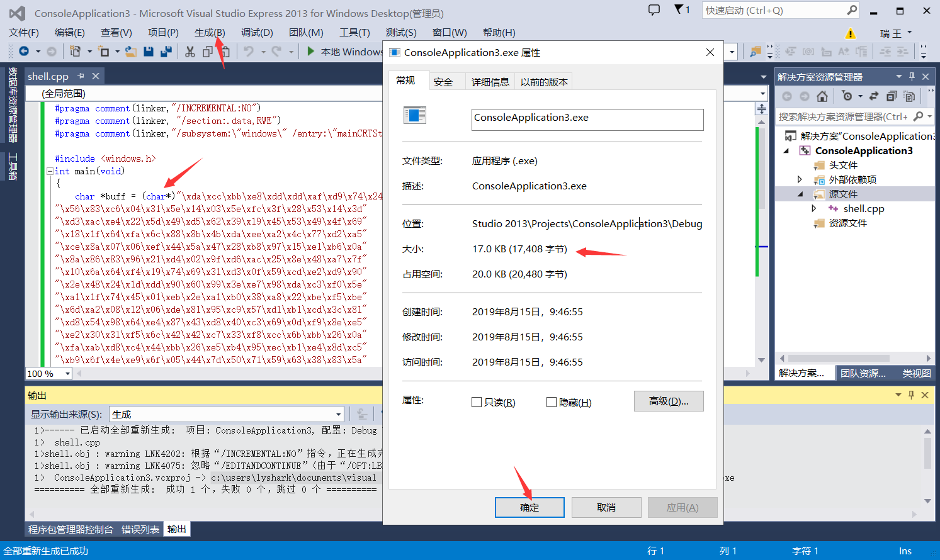Start debugging with green play icon
Screen dimensions: 940x560
(310, 52)
